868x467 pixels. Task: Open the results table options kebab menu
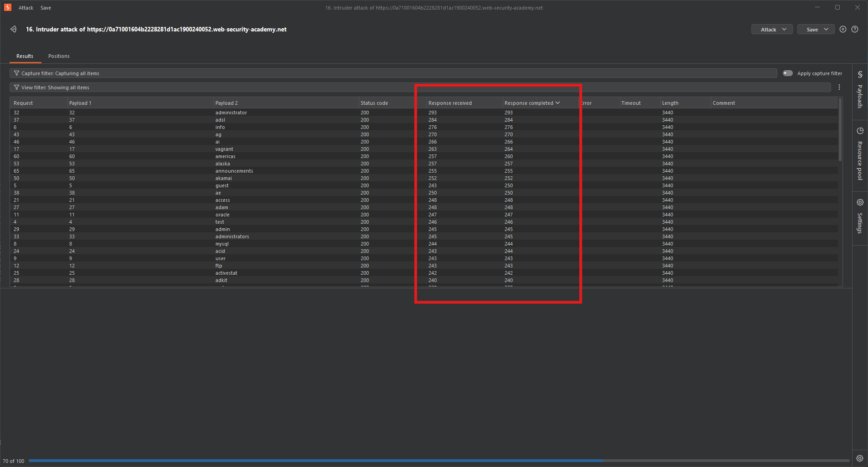coord(839,87)
